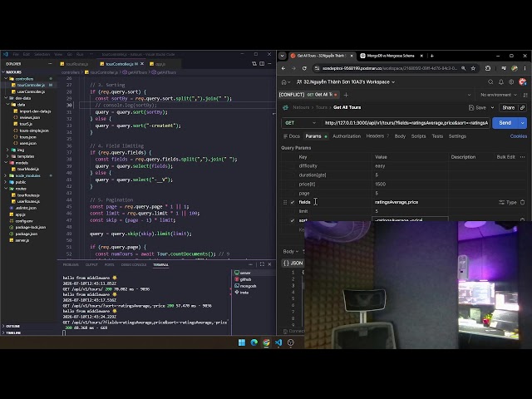The image size is (532, 399).
Task: Open the query params more options ellipsis
Action: click(523, 157)
